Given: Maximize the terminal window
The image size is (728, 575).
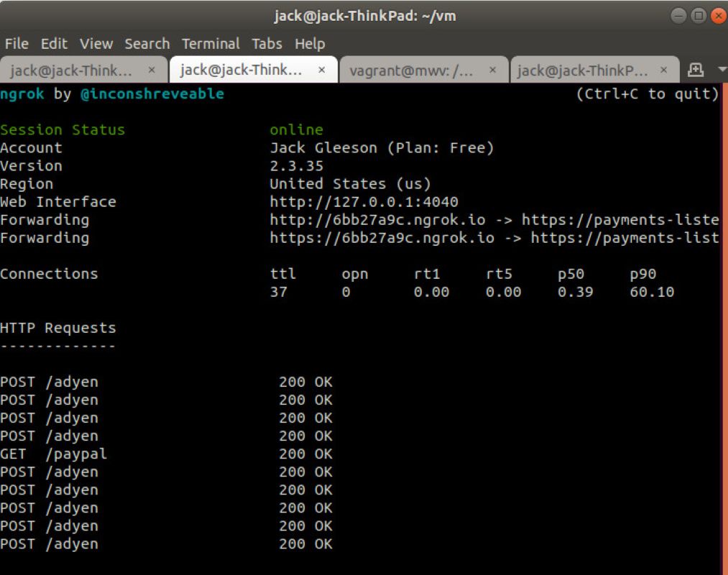Looking at the screenshot, I should [x=698, y=15].
